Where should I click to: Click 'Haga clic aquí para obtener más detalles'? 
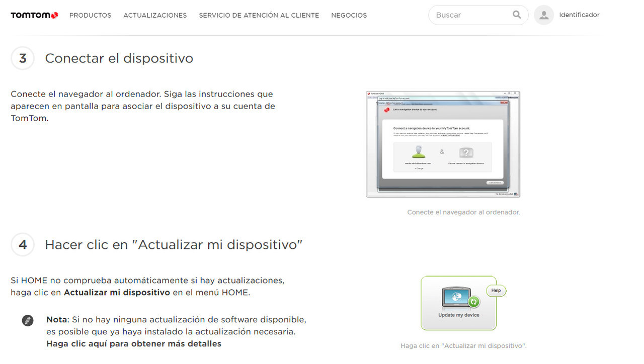pyautogui.click(x=134, y=344)
